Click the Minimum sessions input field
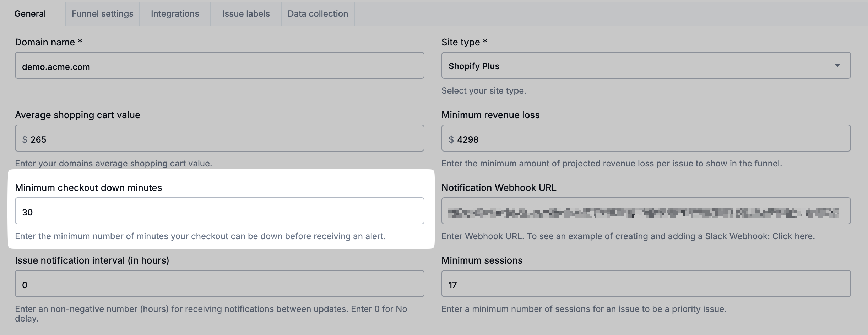Image resolution: width=868 pixels, height=335 pixels. (x=646, y=284)
